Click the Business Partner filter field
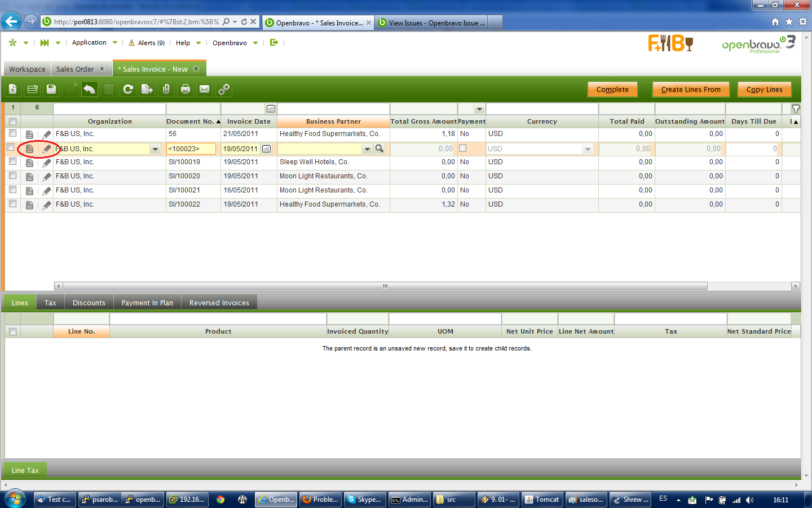812x508 pixels. 333,108
